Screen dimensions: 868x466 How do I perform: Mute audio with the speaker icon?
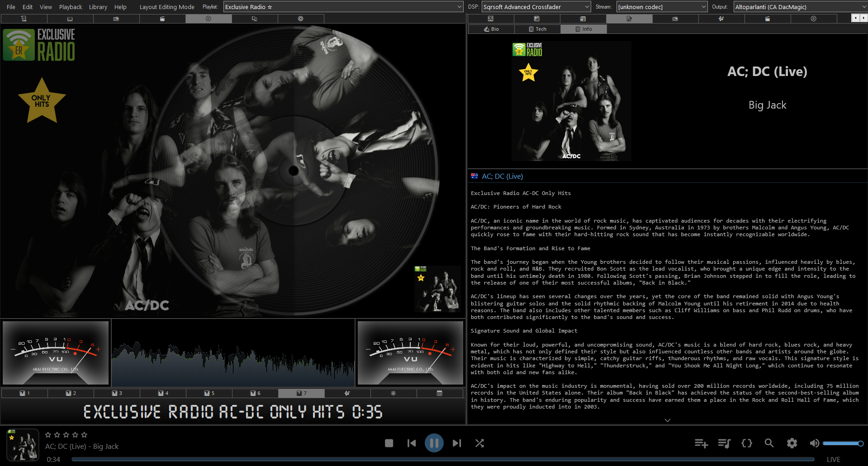[x=814, y=443]
